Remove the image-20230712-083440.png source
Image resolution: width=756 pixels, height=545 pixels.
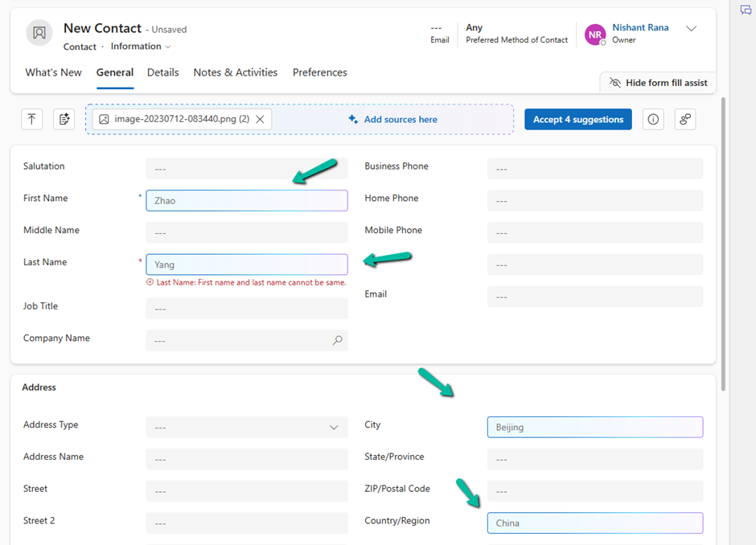point(260,119)
